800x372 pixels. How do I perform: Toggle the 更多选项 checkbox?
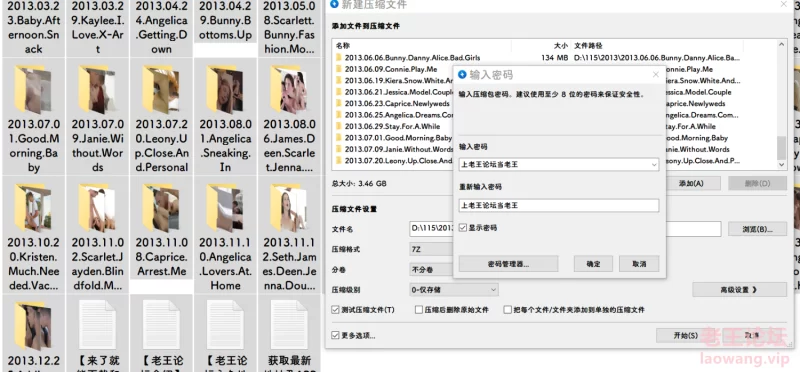[x=335, y=335]
